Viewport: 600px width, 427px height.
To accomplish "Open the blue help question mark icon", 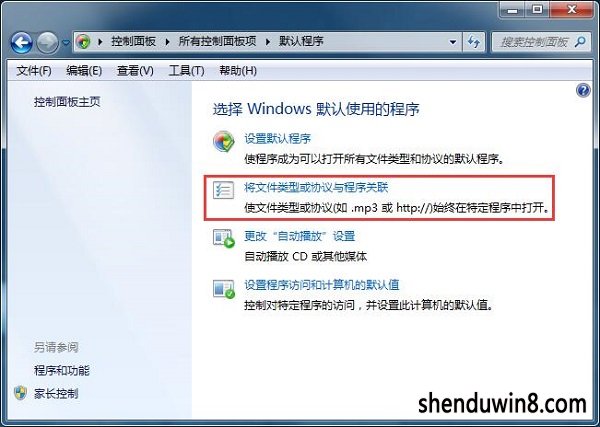I will (583, 91).
